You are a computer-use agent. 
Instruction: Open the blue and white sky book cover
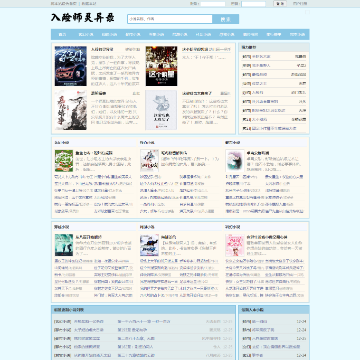click(149, 245)
